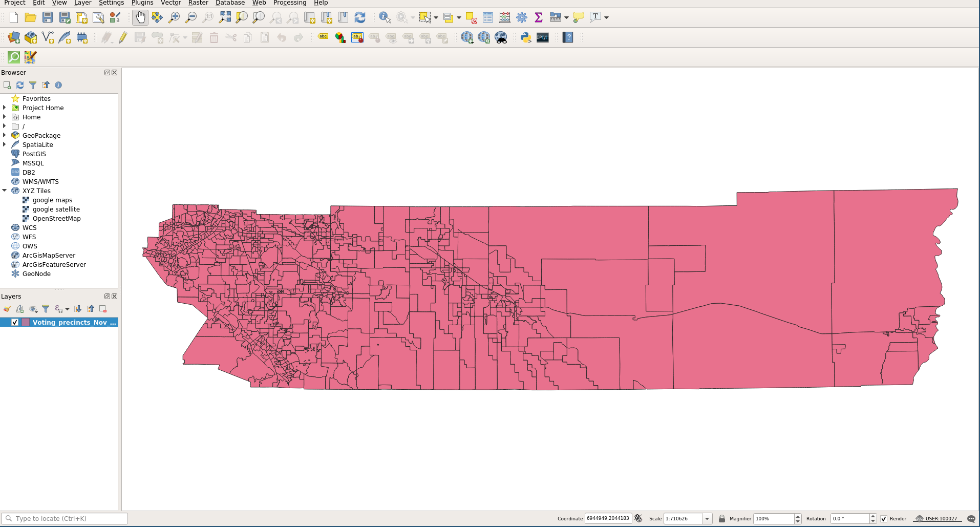Image resolution: width=980 pixels, height=527 pixels.
Task: Expand the GeoPackage browser entry
Action: point(5,135)
